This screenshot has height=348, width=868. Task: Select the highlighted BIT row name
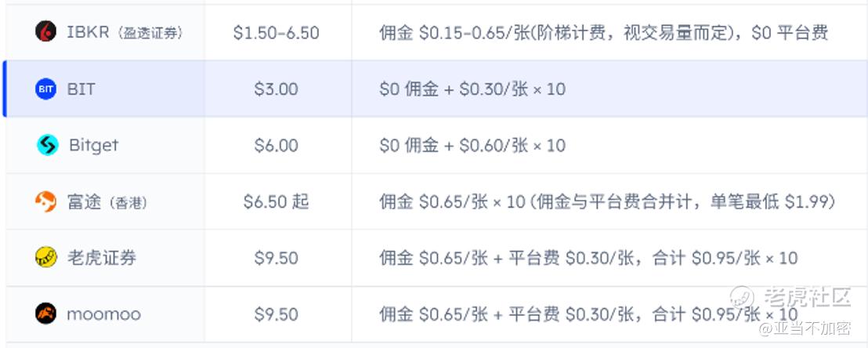81,89
